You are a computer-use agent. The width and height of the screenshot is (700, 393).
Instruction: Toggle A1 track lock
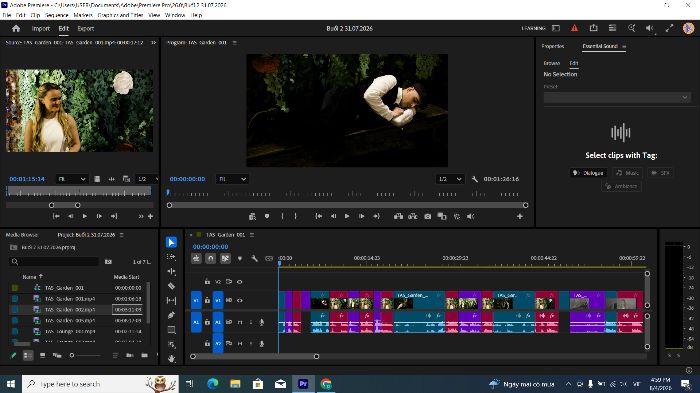coord(207,322)
